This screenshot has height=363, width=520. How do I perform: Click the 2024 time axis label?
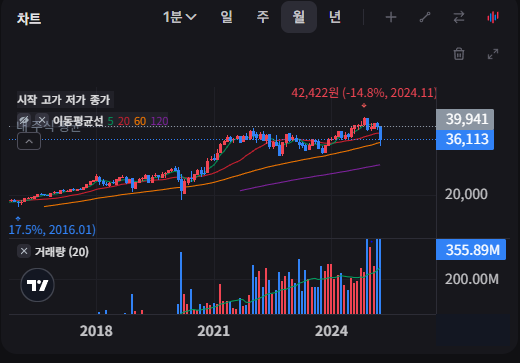coord(331,331)
